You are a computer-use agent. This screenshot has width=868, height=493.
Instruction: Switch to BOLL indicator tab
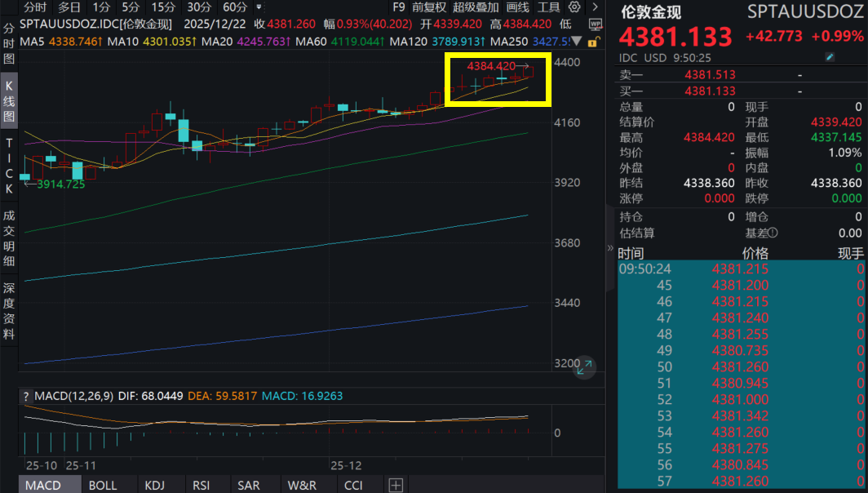[x=103, y=485]
